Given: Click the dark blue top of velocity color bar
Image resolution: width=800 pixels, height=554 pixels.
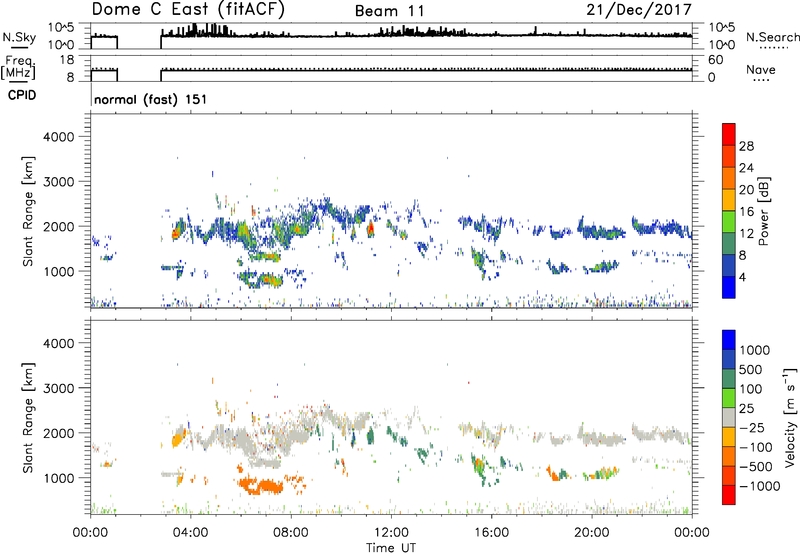Looking at the screenshot, I should [x=729, y=340].
